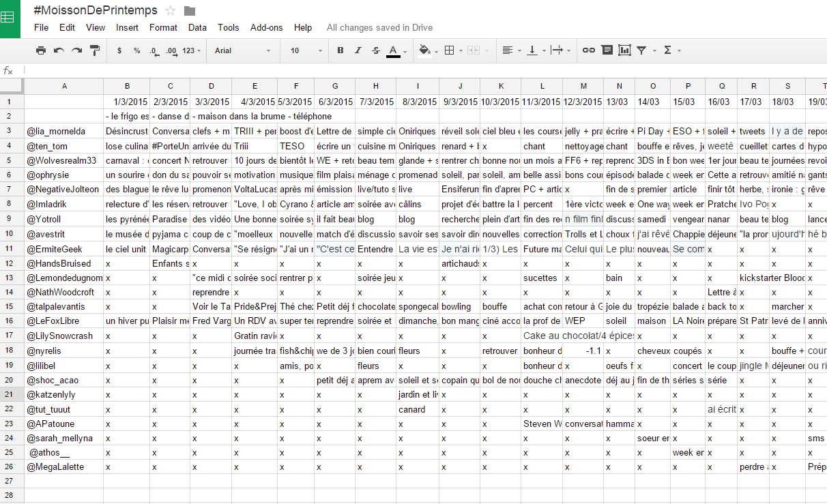The height and width of the screenshot is (504, 827).
Task: Select column M by its header
Action: [x=583, y=86]
